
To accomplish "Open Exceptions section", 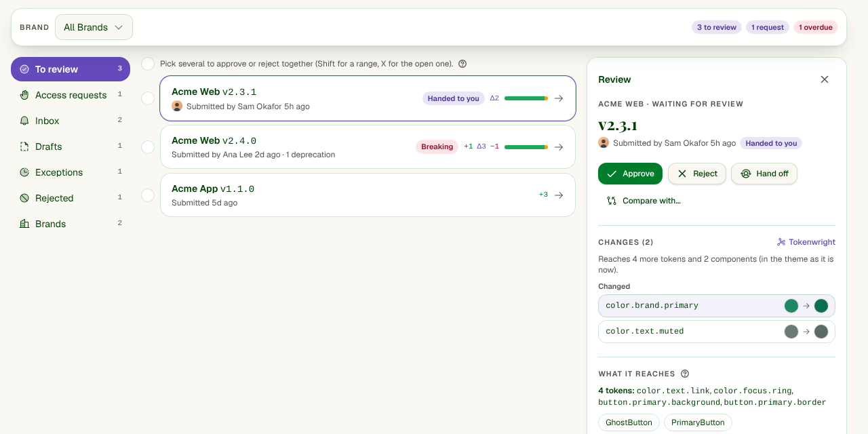I will pos(71,172).
